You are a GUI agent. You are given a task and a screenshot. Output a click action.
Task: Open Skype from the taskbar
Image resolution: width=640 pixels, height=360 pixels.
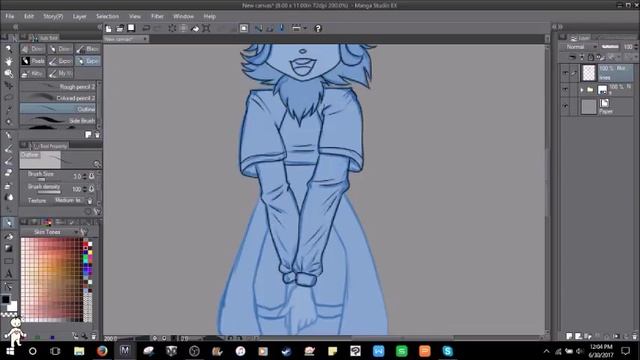pos(447,351)
